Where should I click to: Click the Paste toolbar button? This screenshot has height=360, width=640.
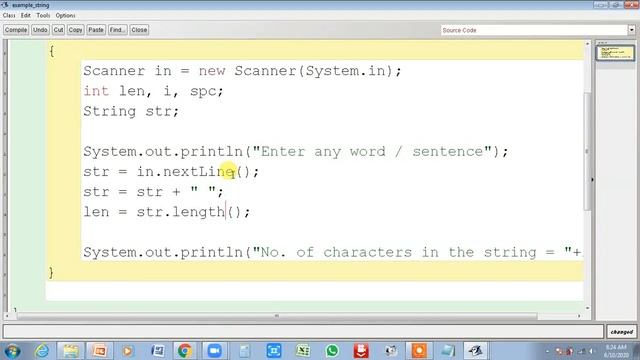[96, 30]
